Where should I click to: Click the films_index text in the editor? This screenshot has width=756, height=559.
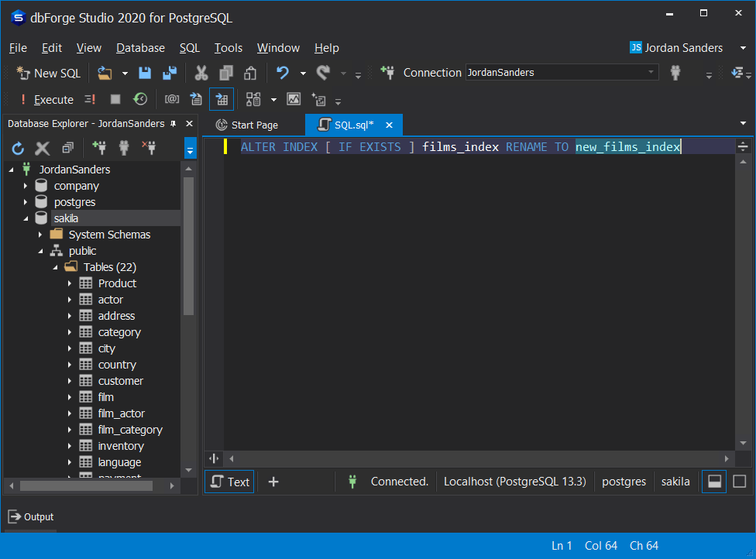click(x=460, y=147)
